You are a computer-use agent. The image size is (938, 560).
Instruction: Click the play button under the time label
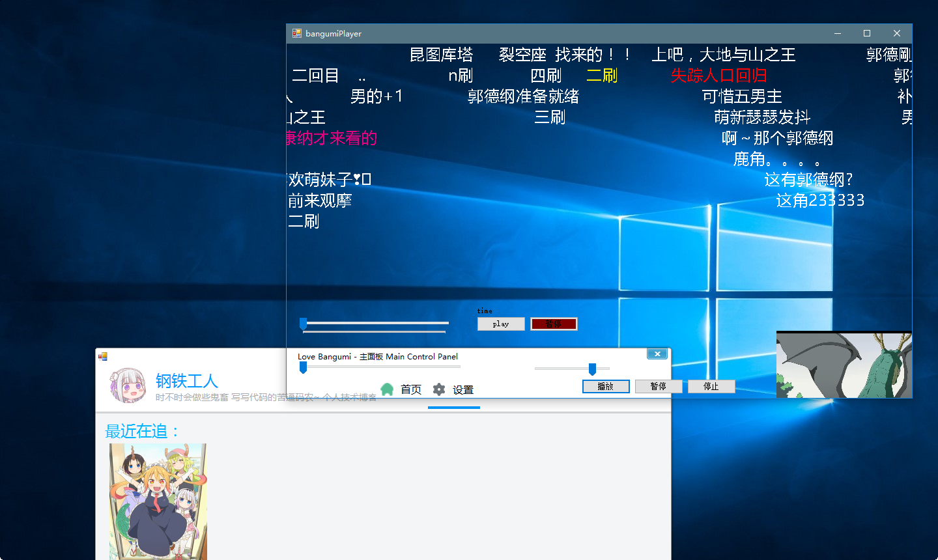[x=500, y=324]
